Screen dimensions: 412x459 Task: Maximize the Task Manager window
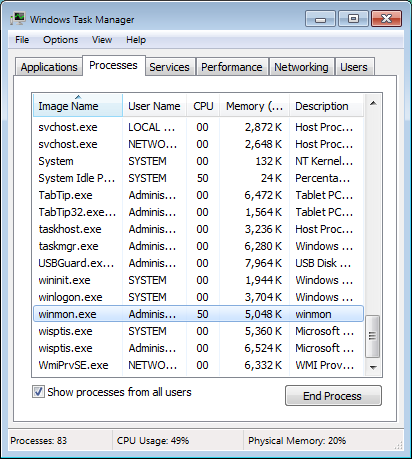(353, 19)
